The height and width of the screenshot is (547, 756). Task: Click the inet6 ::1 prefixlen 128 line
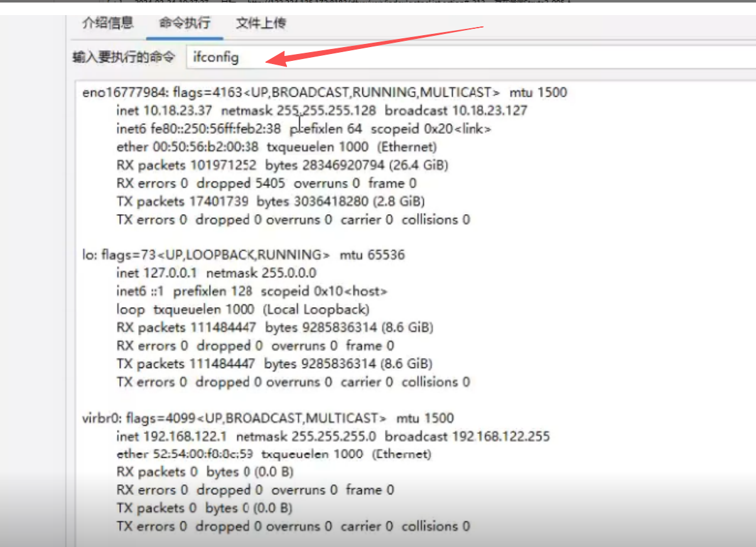click(252, 291)
